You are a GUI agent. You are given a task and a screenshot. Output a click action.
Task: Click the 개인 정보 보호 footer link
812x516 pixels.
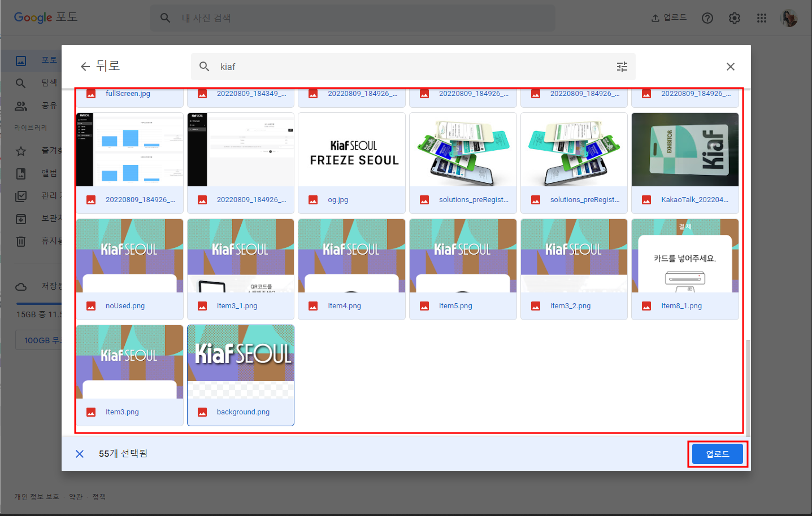[37, 497]
